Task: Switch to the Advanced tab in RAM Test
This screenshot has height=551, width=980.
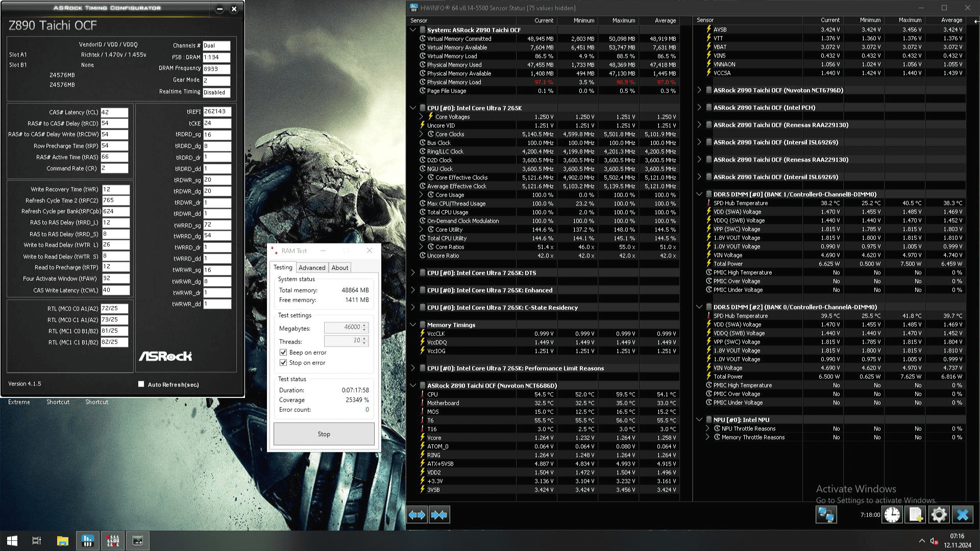Action: pos(312,268)
